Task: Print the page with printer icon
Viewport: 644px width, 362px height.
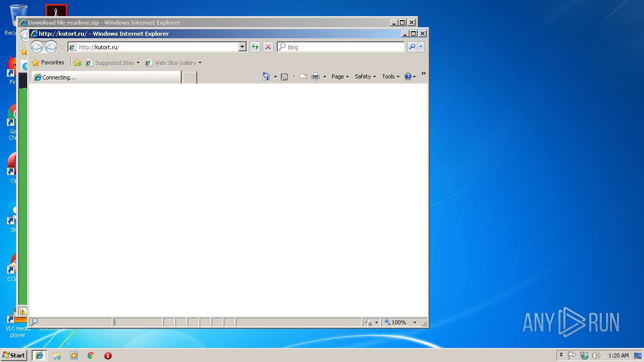Action: pos(315,76)
